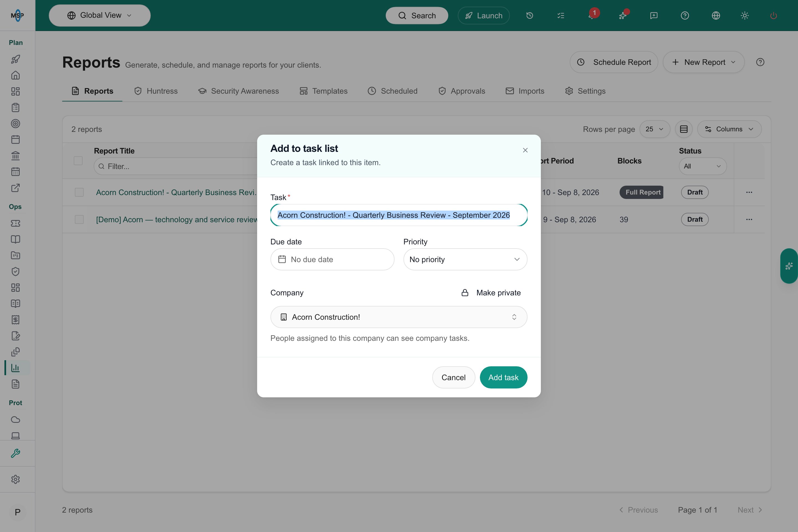The height and width of the screenshot is (532, 798).
Task: Open the settings gear at the sidebar bottom
Action: tap(16, 479)
